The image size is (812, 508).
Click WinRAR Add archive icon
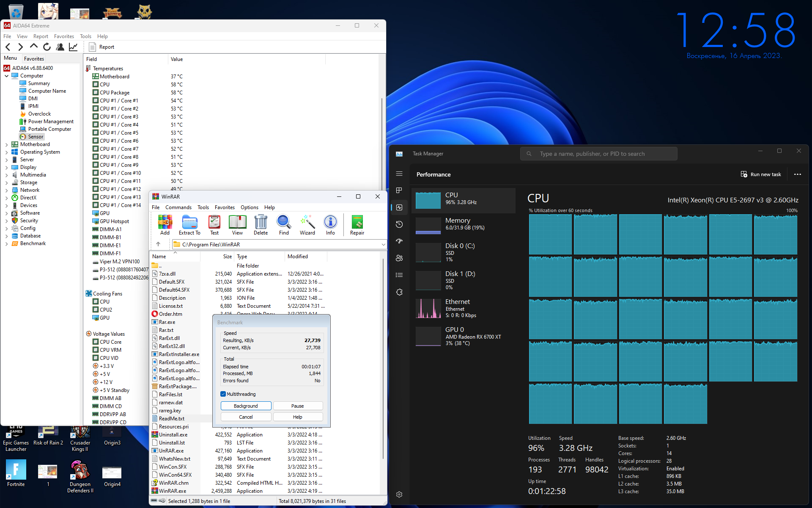(165, 225)
